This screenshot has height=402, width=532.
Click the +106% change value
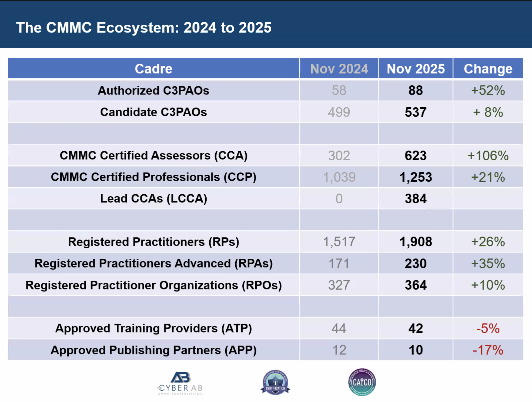tap(488, 156)
